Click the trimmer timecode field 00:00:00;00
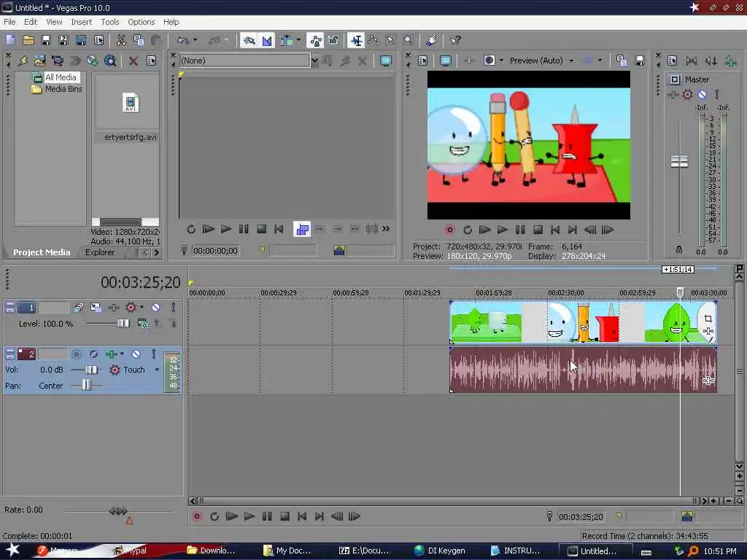Screen dimensions: 747x560 coord(215,251)
